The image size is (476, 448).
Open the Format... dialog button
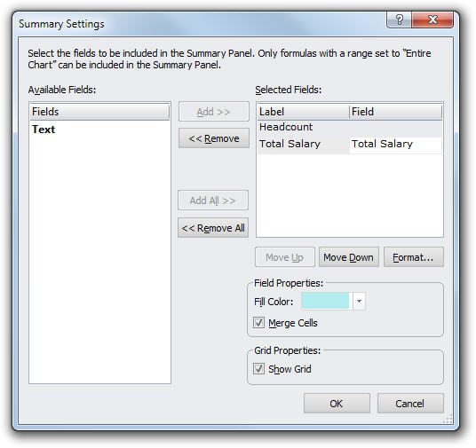414,257
